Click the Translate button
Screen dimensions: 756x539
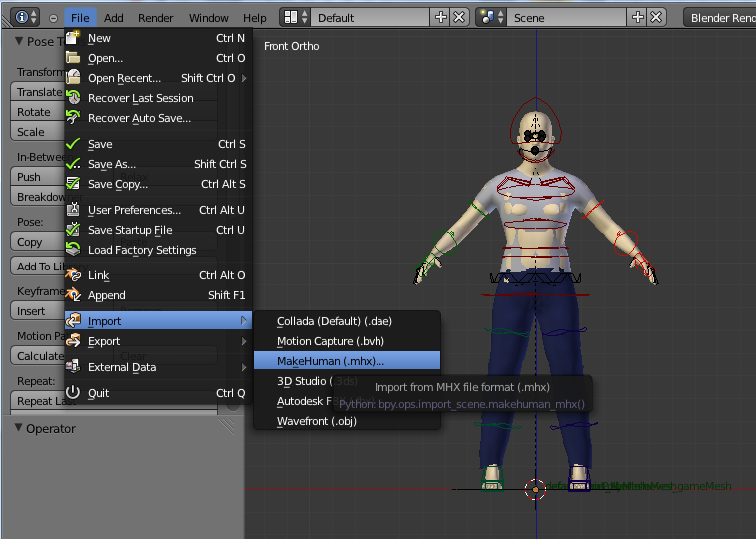(38, 92)
